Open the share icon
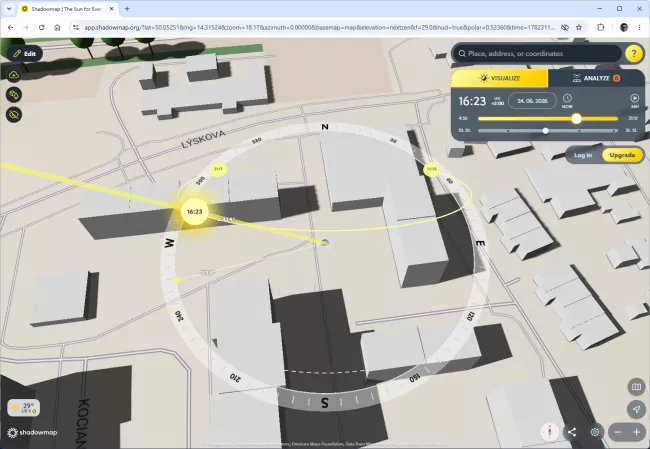 [572, 432]
